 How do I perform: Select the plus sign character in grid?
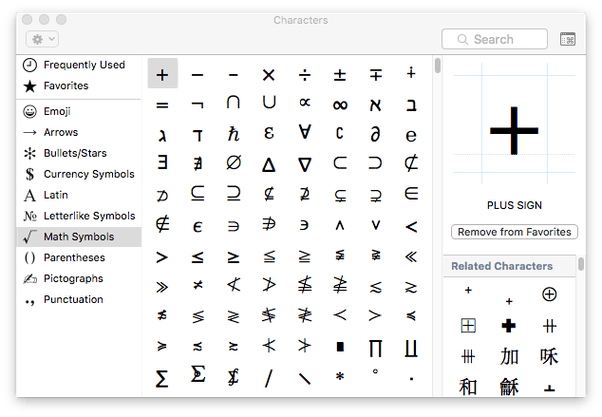tap(162, 74)
